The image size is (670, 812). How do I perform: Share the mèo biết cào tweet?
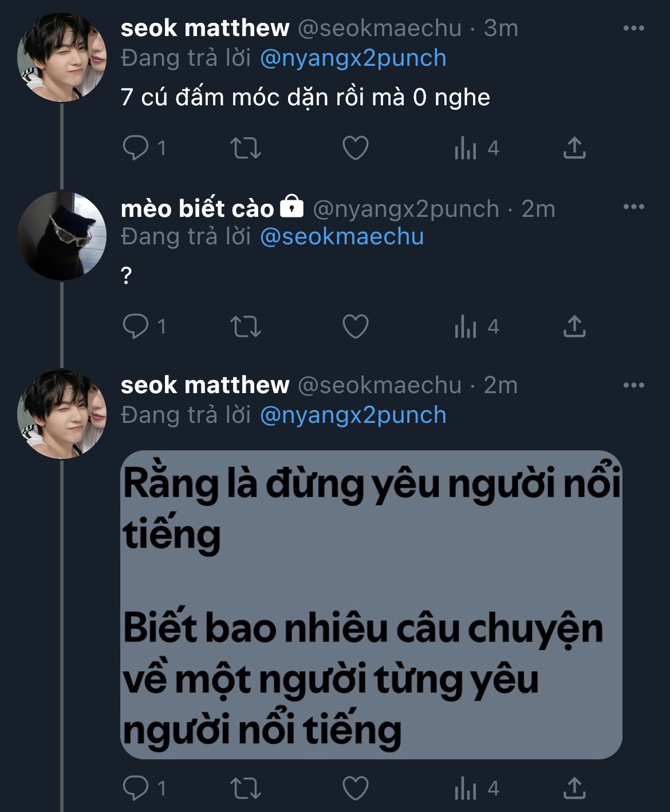click(574, 327)
